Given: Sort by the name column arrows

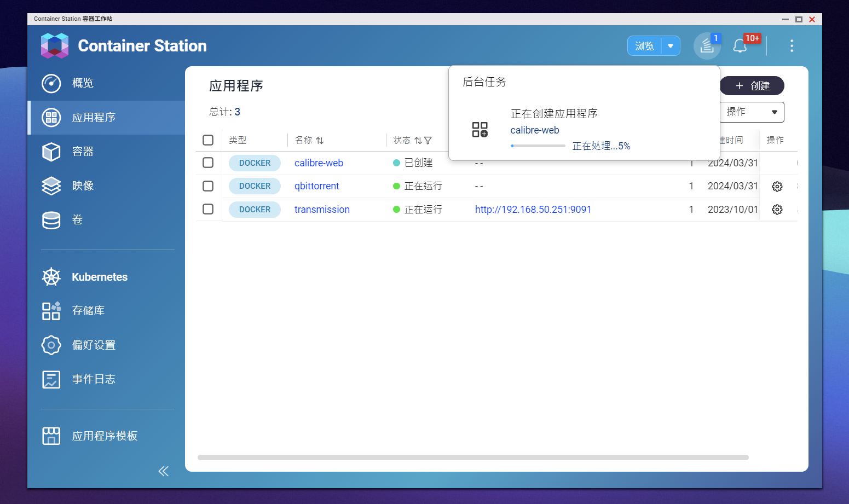Looking at the screenshot, I should [x=320, y=141].
